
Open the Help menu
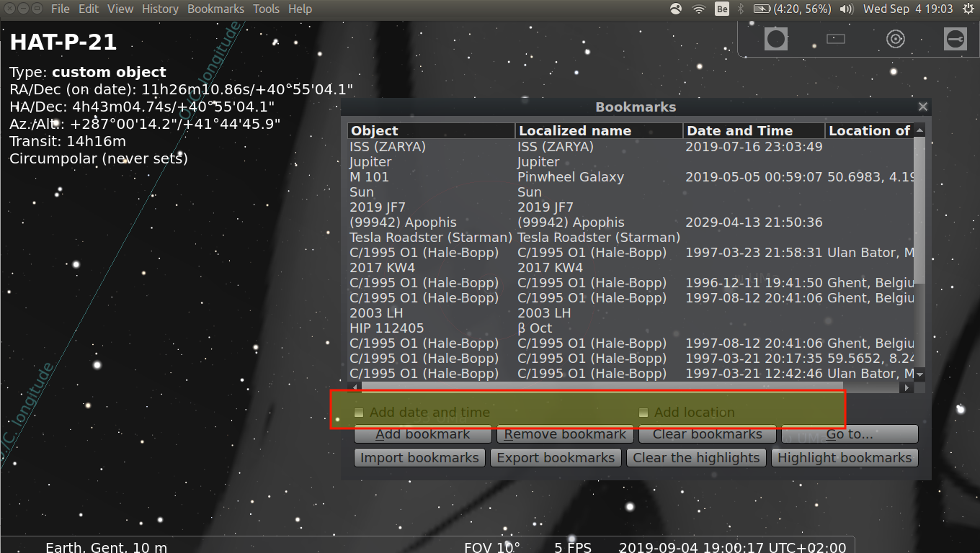pos(300,9)
